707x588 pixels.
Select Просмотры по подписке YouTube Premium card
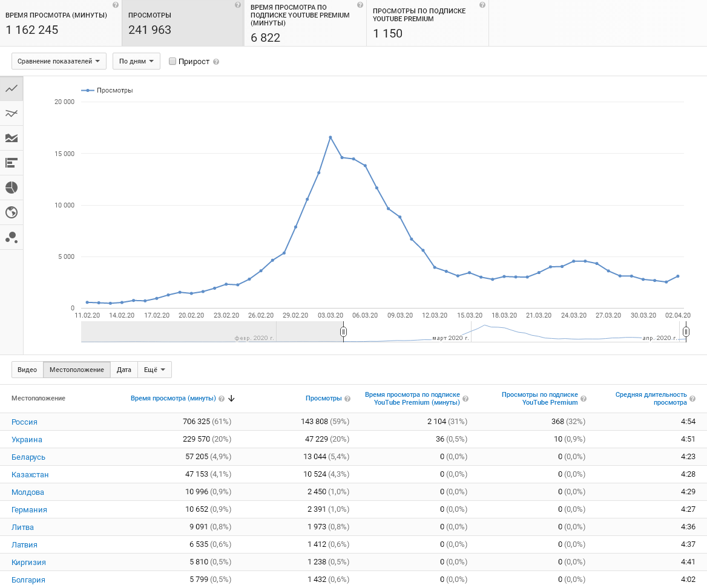tap(427, 23)
